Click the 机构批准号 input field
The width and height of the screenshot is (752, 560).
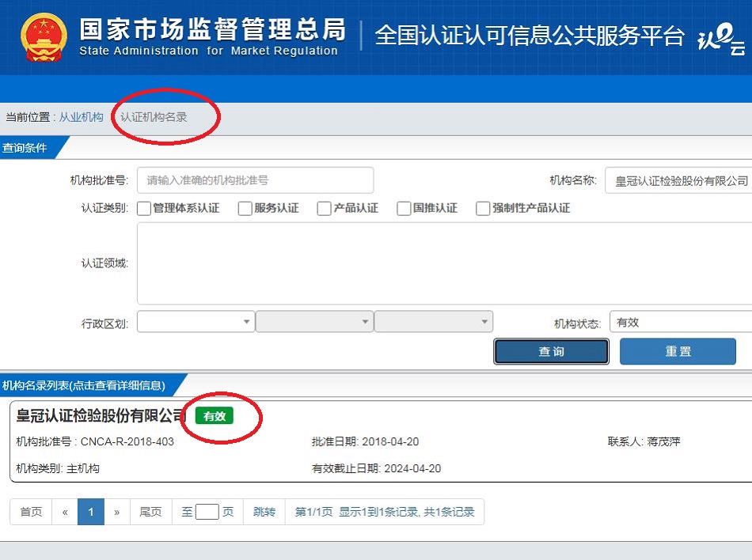(x=255, y=180)
